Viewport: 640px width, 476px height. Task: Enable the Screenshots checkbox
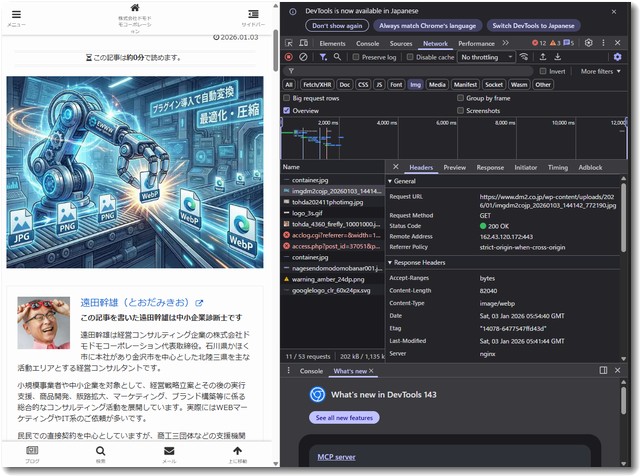460,111
